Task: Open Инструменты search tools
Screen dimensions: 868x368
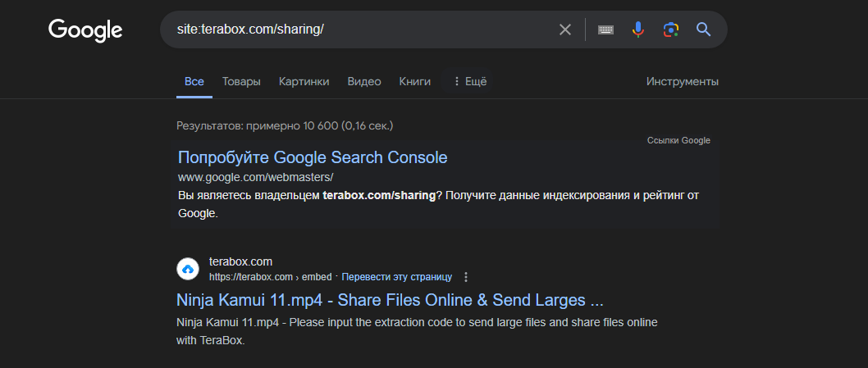Action: [x=682, y=81]
